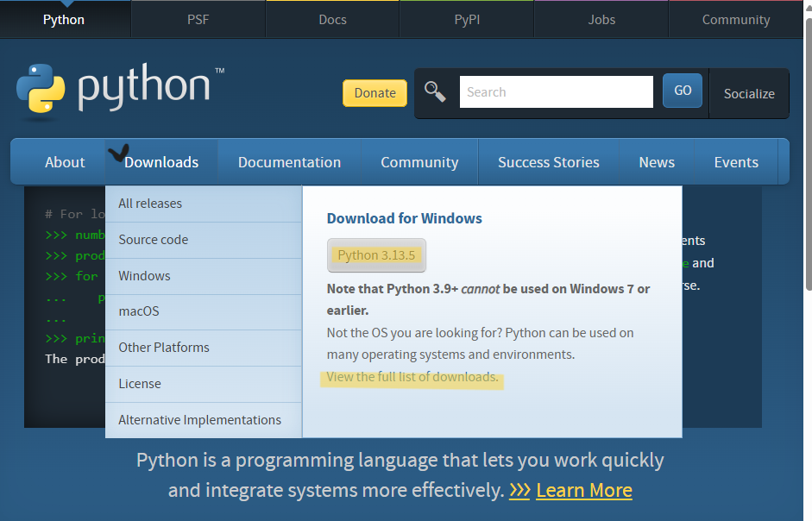The image size is (812, 521).
Task: Select Other Platforms in Downloads submenu
Action: pyautogui.click(x=204, y=348)
